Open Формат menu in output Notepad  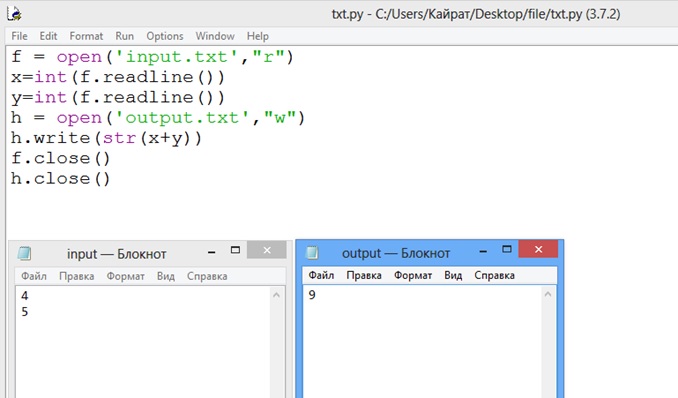point(413,275)
